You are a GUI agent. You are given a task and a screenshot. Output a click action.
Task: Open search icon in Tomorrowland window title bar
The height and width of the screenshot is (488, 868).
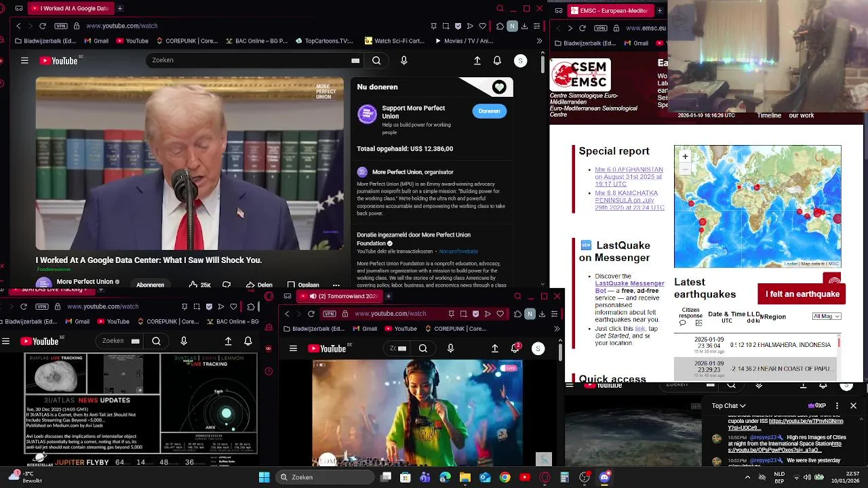pyautogui.click(x=517, y=296)
